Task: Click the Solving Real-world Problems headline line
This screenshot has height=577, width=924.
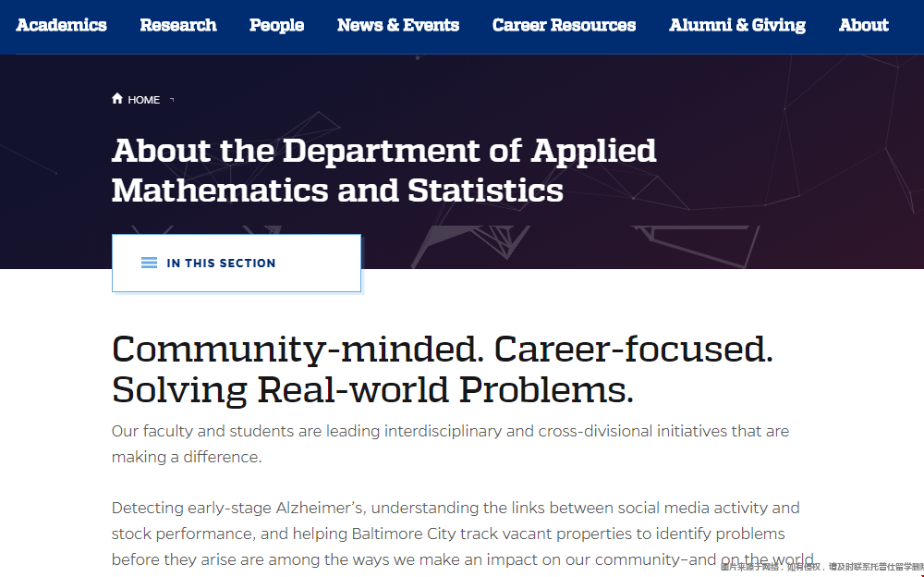Action: 372,390
